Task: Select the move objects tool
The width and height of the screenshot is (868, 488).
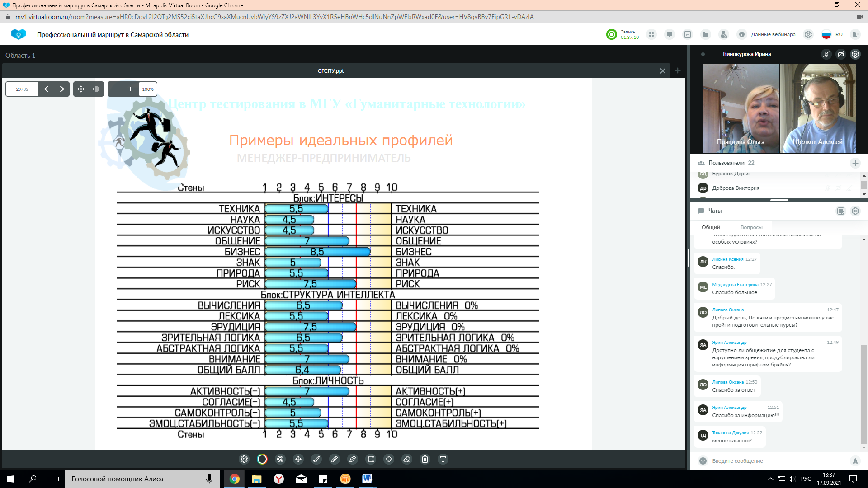Action: pos(298,459)
